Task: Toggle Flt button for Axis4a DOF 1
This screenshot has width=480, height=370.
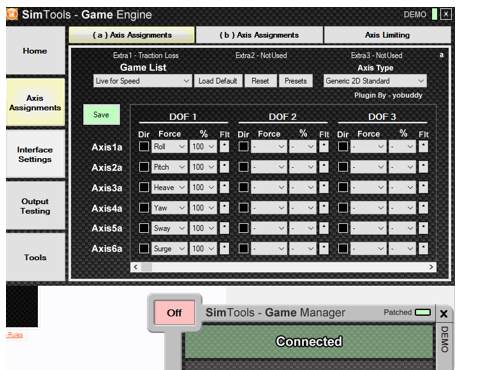Action: (224, 208)
